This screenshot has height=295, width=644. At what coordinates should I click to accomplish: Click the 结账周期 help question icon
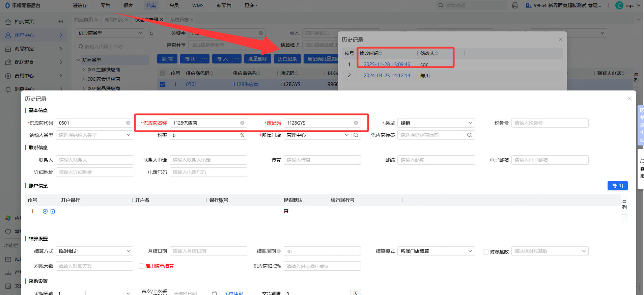(x=279, y=251)
